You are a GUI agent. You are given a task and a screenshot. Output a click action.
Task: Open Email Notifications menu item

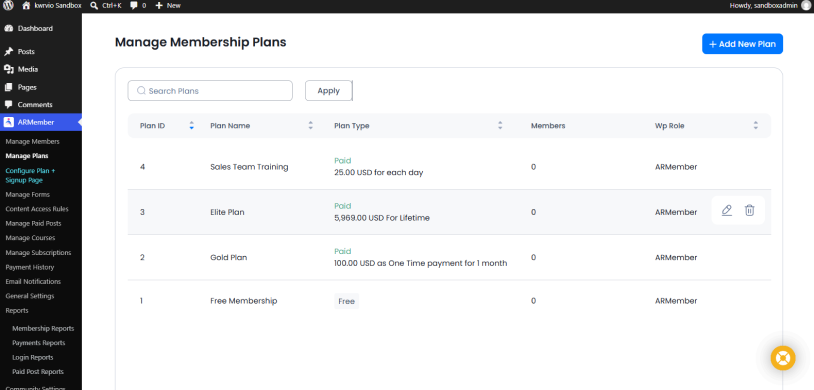pyautogui.click(x=33, y=281)
